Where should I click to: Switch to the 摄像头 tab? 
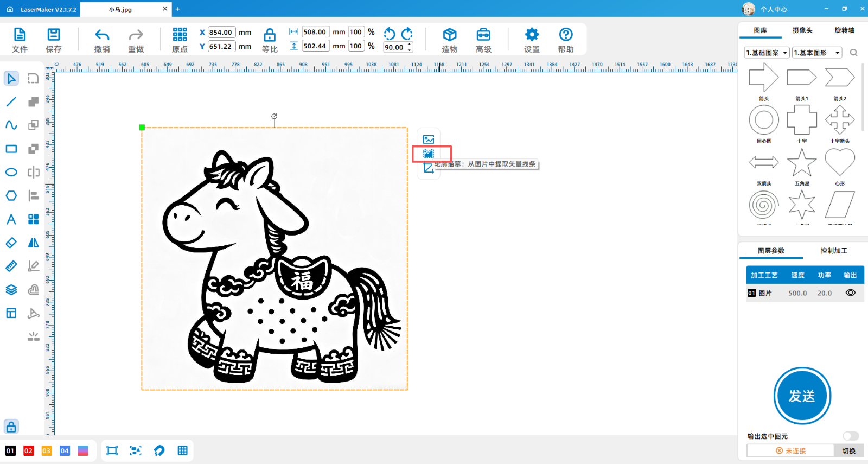[802, 30]
